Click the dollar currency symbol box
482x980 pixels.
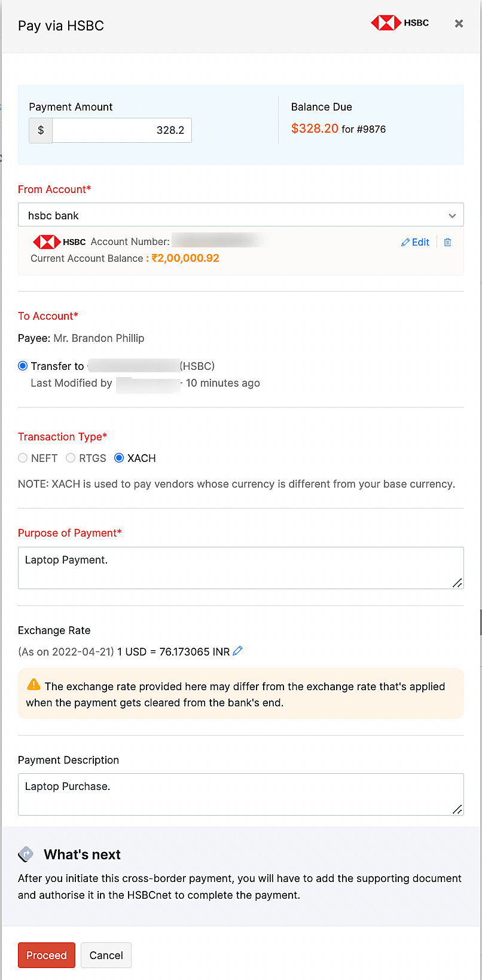click(x=41, y=130)
